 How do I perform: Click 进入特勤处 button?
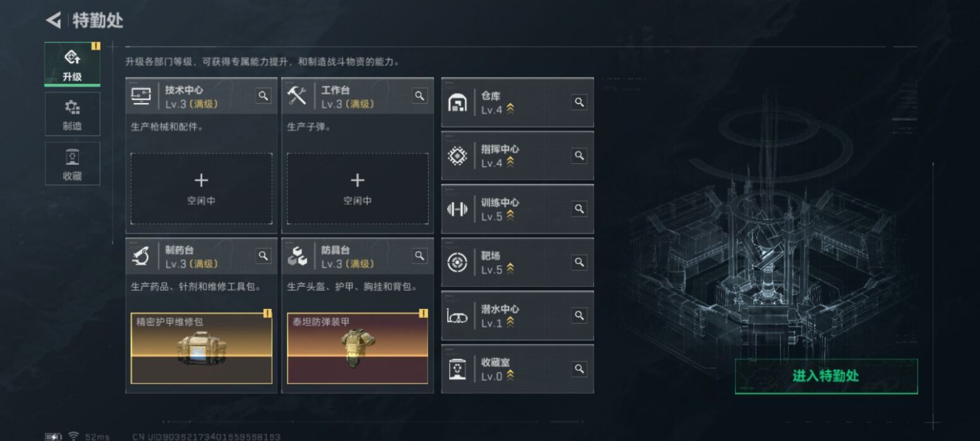pyautogui.click(x=826, y=376)
